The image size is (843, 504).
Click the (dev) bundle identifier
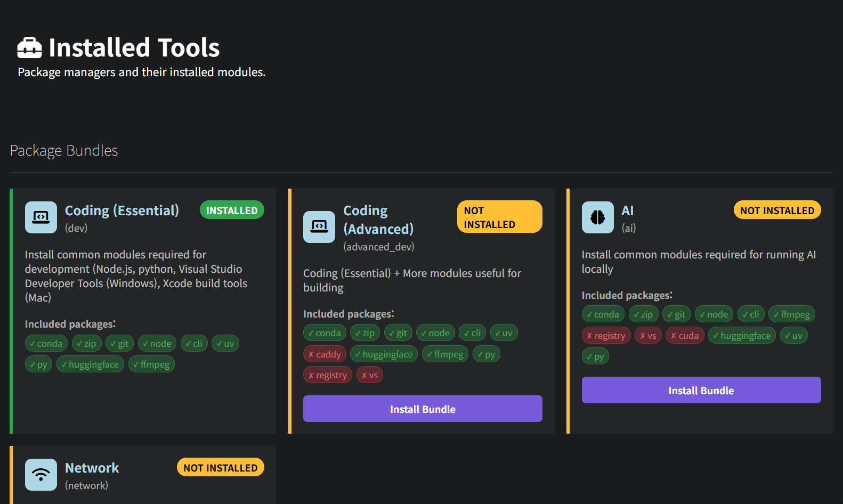76,228
